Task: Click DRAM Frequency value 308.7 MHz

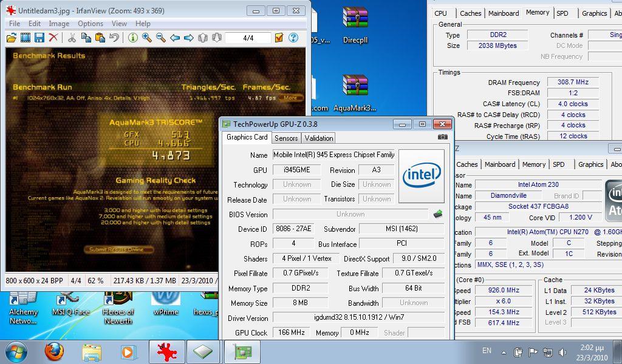Action: (x=573, y=82)
